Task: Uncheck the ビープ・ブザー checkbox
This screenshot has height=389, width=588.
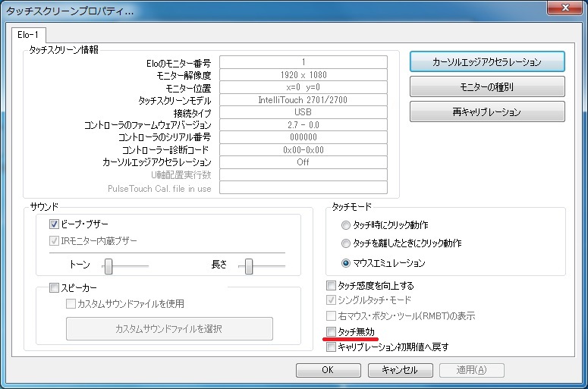Action: click(54, 224)
